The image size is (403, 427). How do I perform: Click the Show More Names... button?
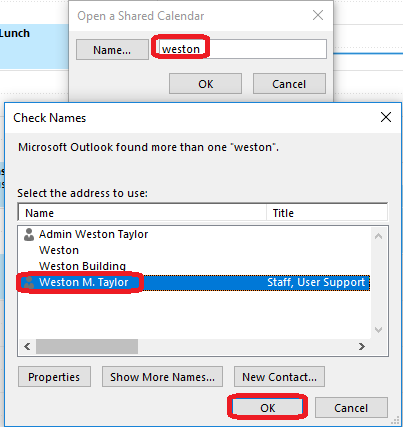(162, 377)
